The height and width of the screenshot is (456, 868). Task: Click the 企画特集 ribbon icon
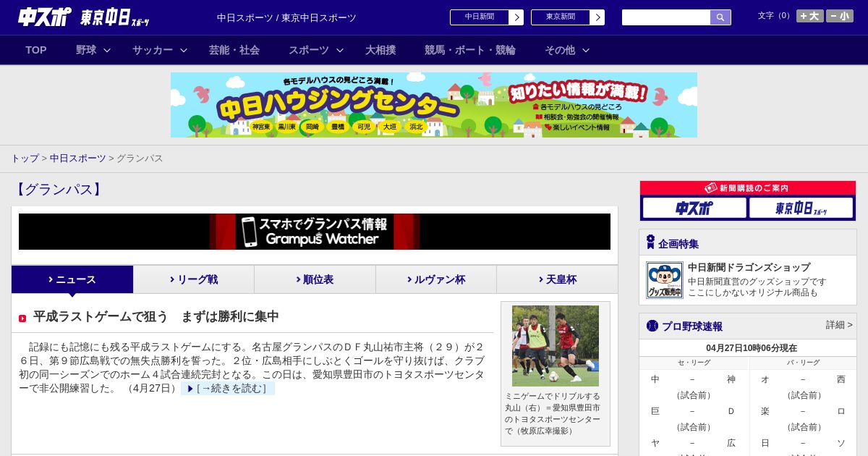coord(650,242)
